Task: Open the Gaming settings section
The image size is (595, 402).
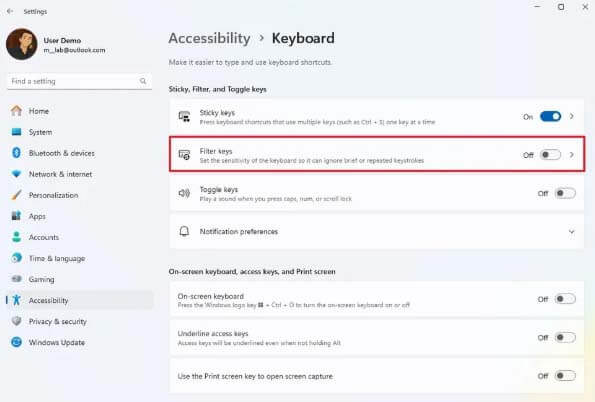Action: pyautogui.click(x=41, y=279)
